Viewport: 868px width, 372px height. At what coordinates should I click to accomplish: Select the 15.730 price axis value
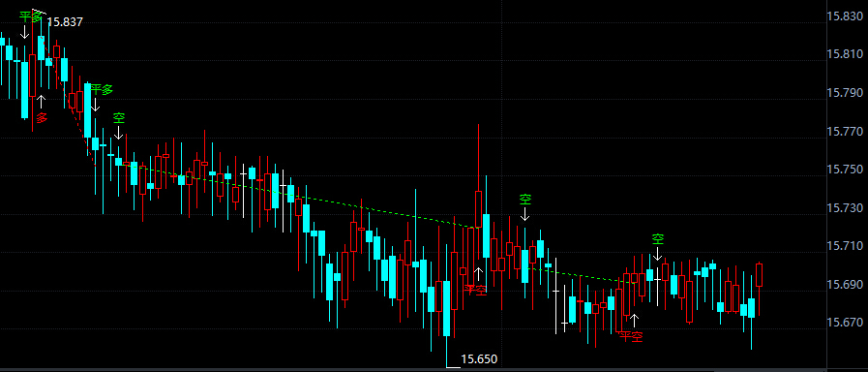(845, 207)
